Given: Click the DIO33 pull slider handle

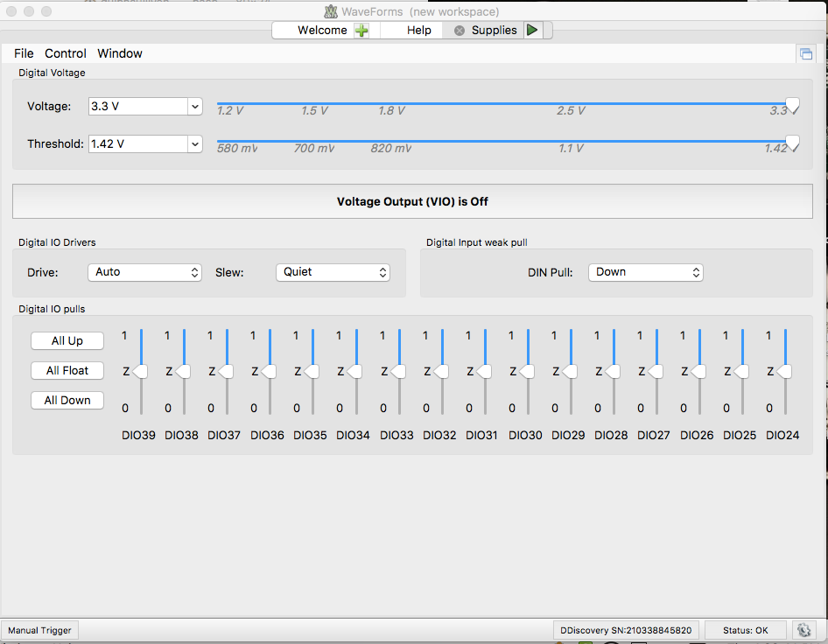Looking at the screenshot, I should pyautogui.click(x=398, y=372).
